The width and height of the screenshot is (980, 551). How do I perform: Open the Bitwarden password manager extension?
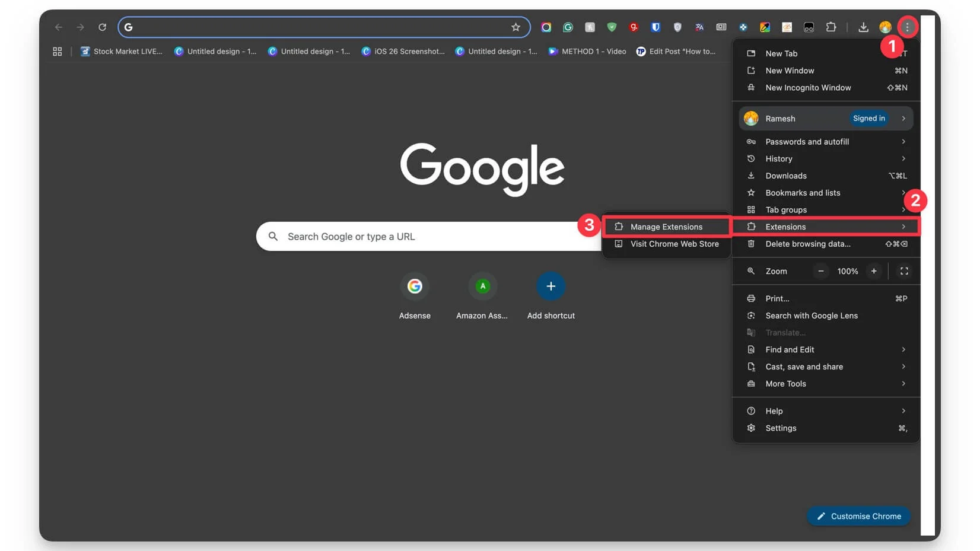(656, 27)
